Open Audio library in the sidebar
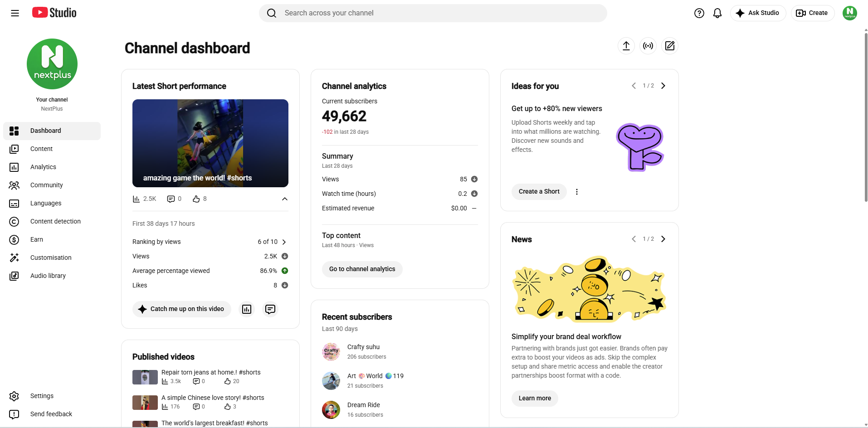This screenshot has width=868, height=428. (52, 276)
